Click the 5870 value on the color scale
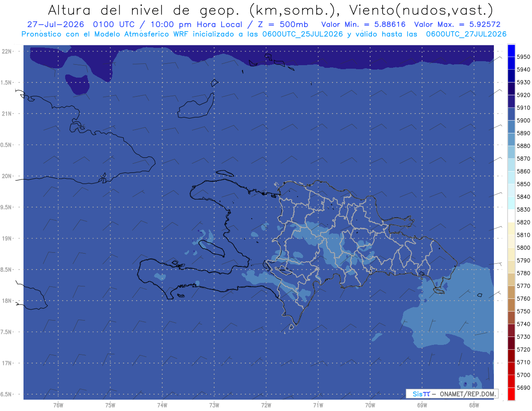The height and width of the screenshot is (411, 532). tap(523, 158)
